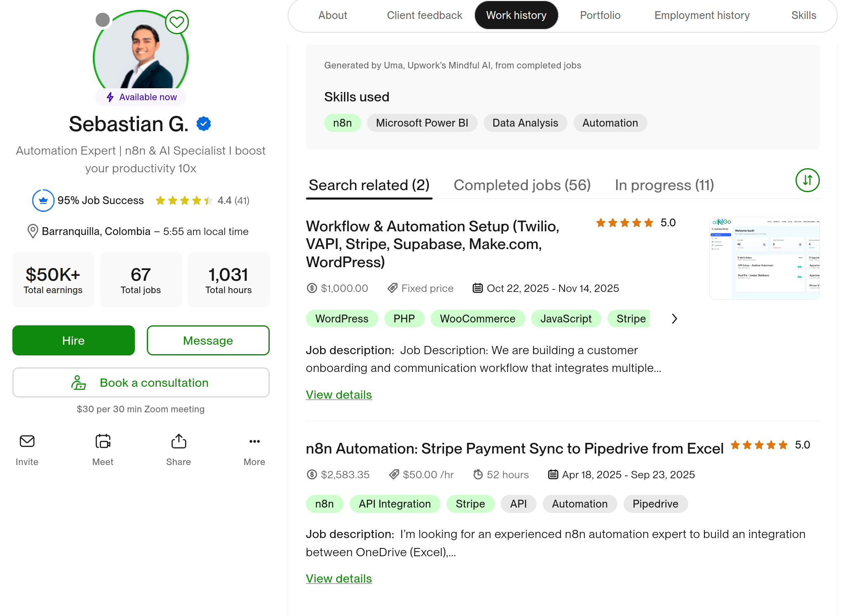Click the Message button

coord(208,341)
